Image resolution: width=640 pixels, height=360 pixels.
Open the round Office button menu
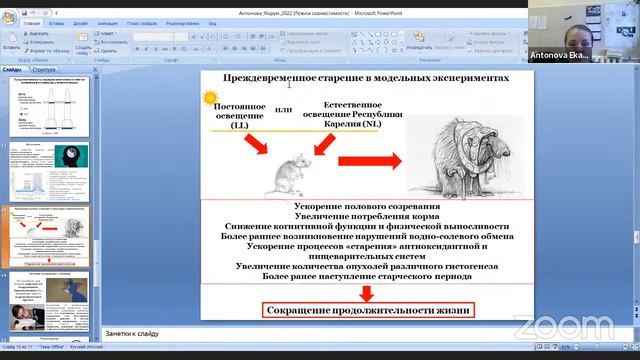(9, 18)
